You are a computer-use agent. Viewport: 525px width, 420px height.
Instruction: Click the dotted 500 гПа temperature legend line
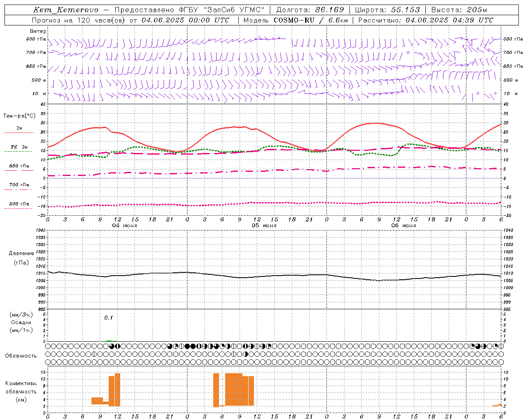(x=18, y=209)
